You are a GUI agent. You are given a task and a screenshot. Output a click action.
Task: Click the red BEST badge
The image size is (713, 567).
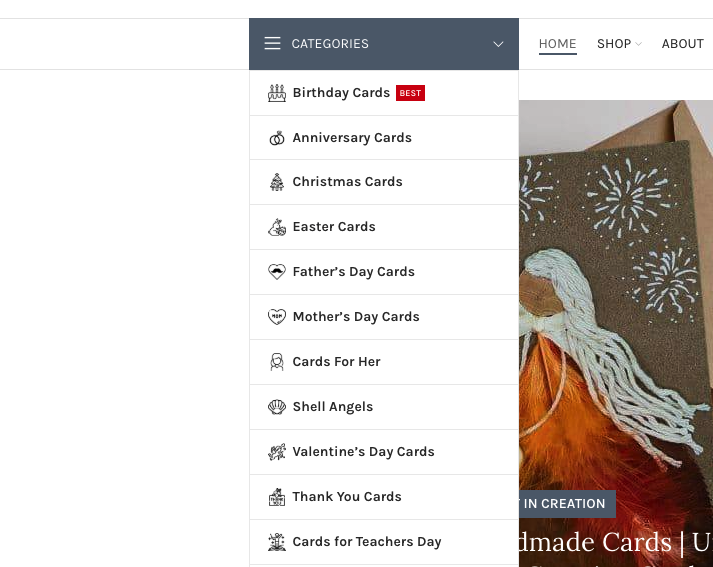tap(410, 93)
